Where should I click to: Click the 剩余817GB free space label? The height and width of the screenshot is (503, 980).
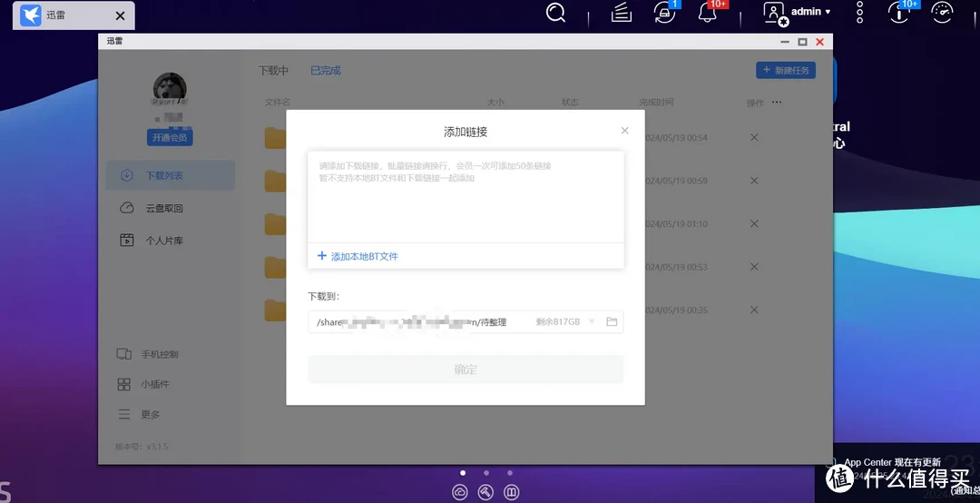pos(557,321)
